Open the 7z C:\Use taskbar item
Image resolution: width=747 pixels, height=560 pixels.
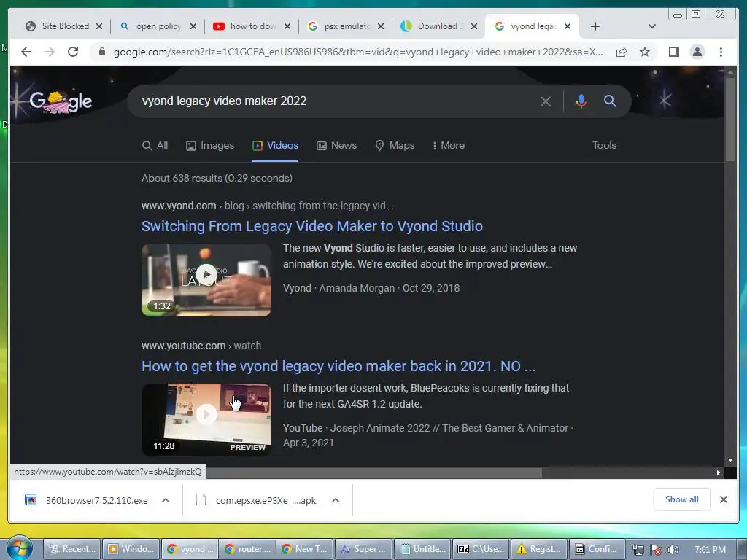click(481, 549)
